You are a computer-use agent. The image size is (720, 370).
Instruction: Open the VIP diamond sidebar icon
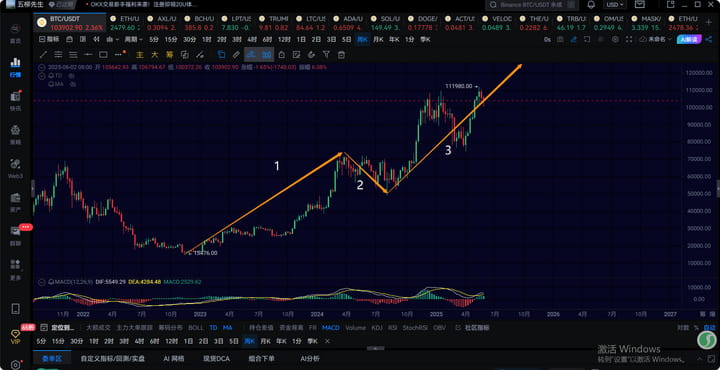[x=16, y=336]
